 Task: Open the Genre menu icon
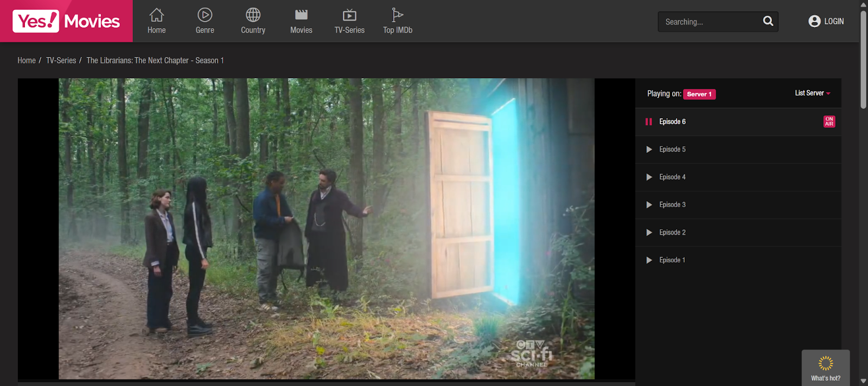205,15
